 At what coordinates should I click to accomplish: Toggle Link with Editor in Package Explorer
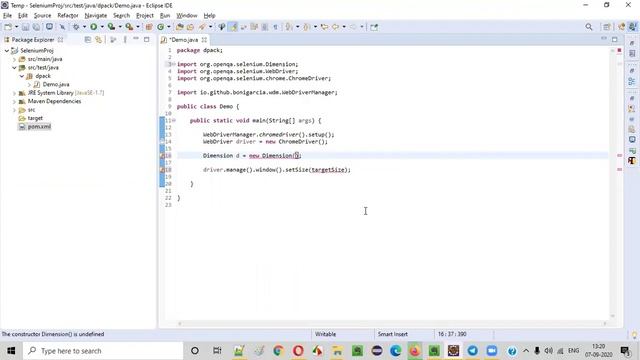98,40
